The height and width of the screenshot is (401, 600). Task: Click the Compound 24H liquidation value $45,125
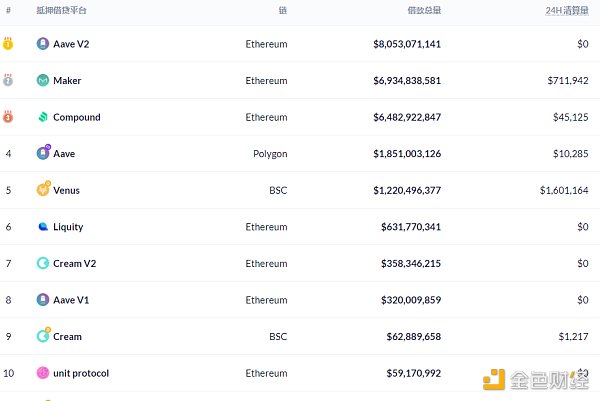pyautogui.click(x=568, y=117)
